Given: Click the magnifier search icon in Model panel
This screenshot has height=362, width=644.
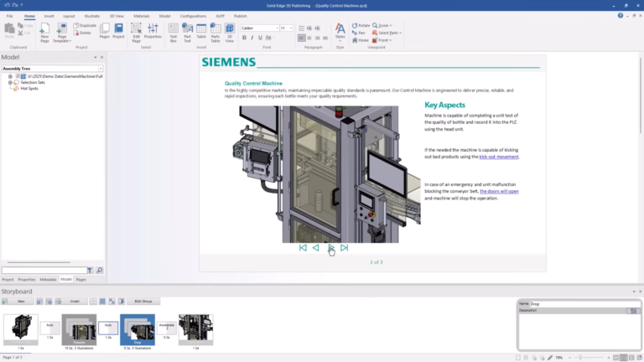Looking at the screenshot, I should (100, 270).
